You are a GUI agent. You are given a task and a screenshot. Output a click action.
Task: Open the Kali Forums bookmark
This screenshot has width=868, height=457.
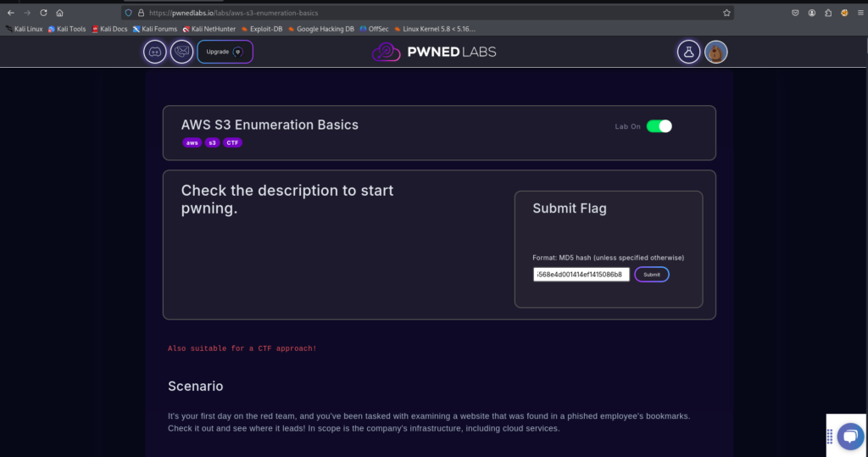[155, 29]
